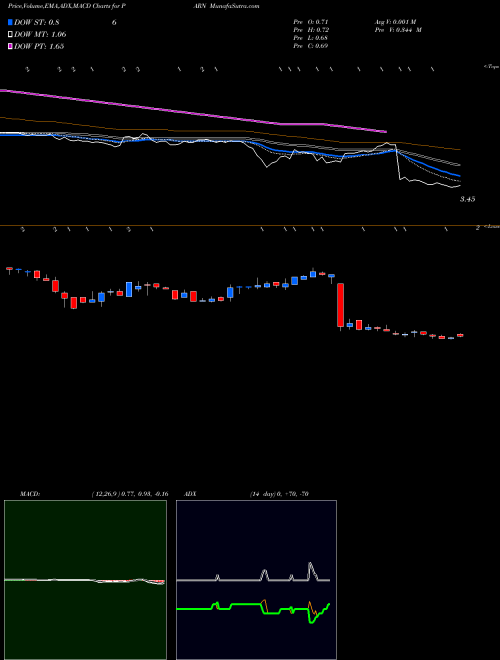Select the 'Pre H: 0.72' high value
500x660 pixels.
point(311,30)
